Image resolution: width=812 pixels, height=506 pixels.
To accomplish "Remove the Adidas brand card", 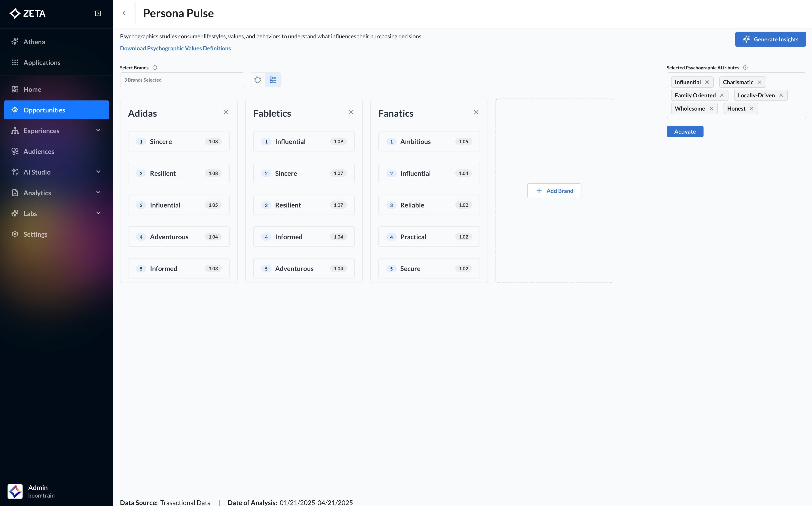I will coord(226,112).
